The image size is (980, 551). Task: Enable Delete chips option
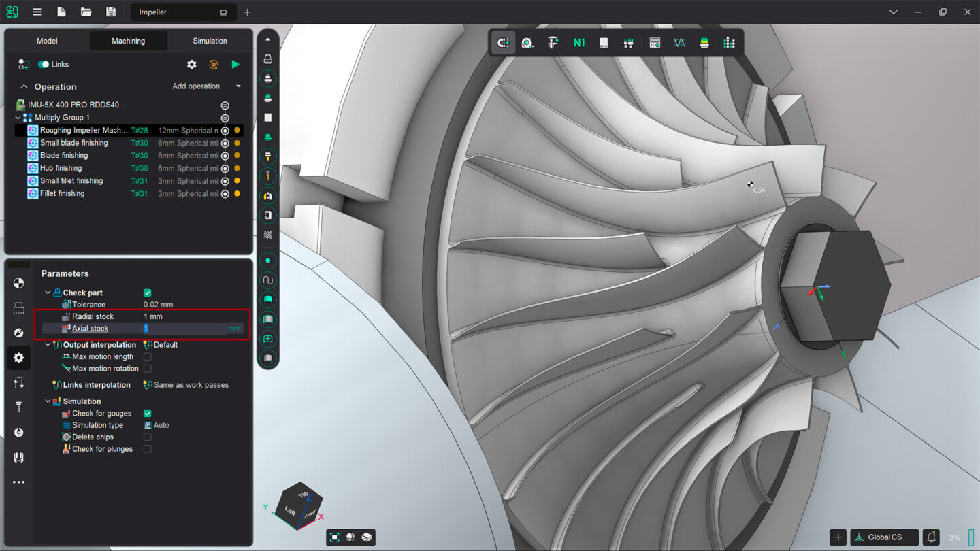[x=147, y=437]
